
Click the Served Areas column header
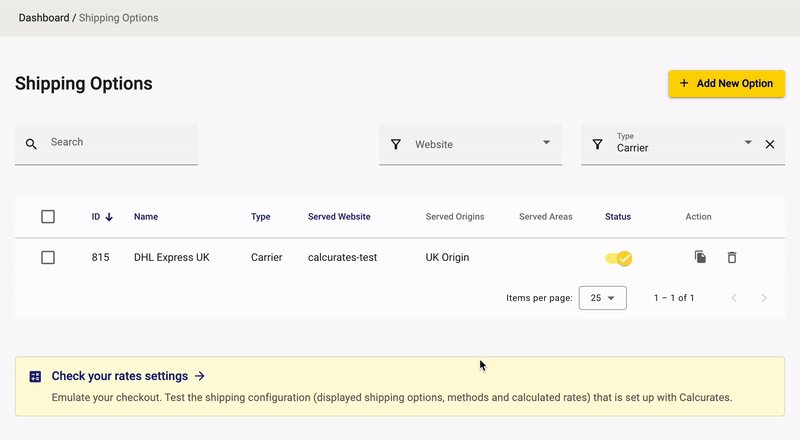tap(546, 216)
